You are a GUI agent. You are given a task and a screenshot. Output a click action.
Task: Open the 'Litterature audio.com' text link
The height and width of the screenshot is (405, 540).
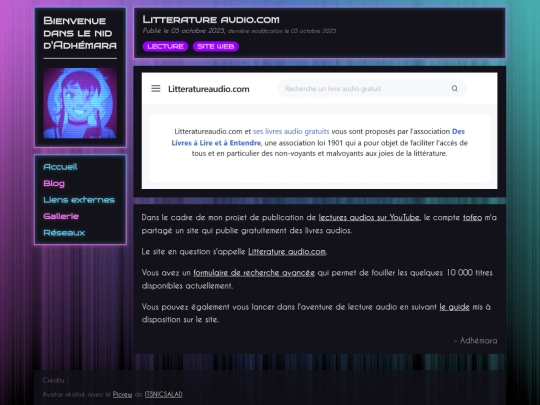(x=287, y=252)
